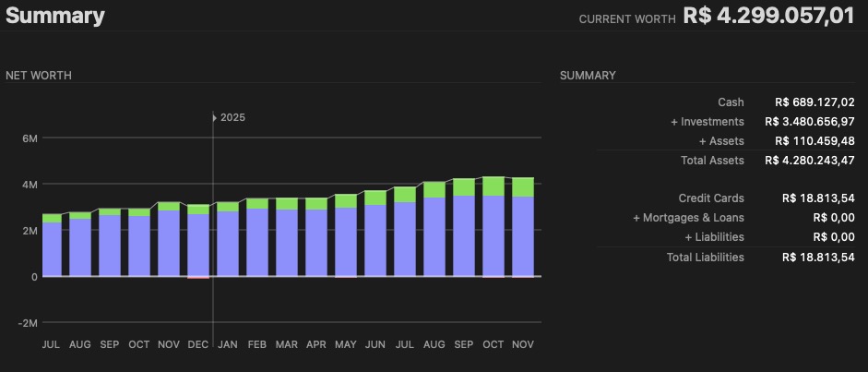Click the MAY label on the x-axis

[x=346, y=344]
